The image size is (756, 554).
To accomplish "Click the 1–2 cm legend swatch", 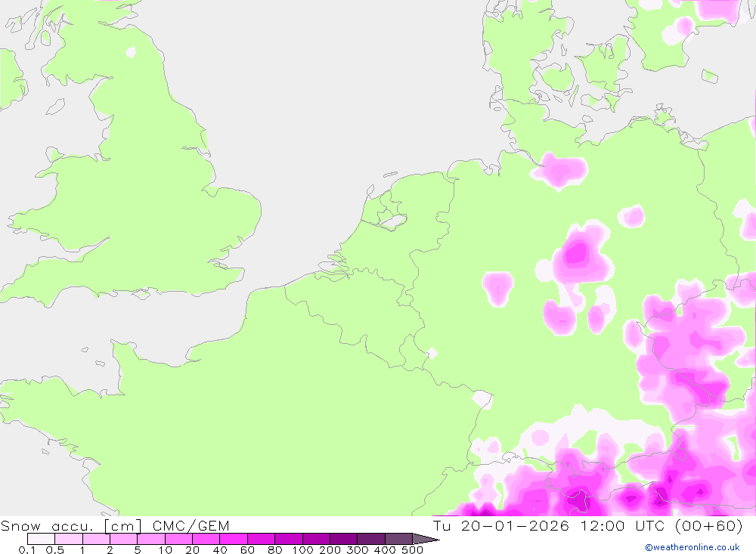I will coord(97,539).
